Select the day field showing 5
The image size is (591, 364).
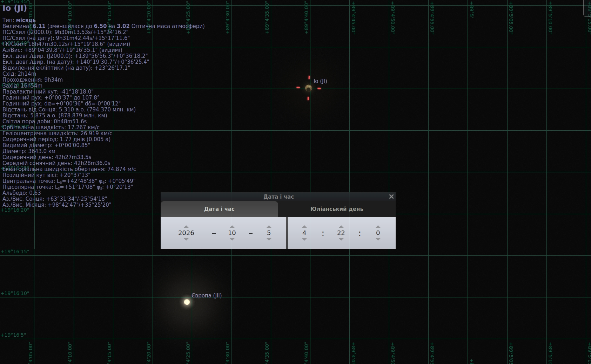269,233
